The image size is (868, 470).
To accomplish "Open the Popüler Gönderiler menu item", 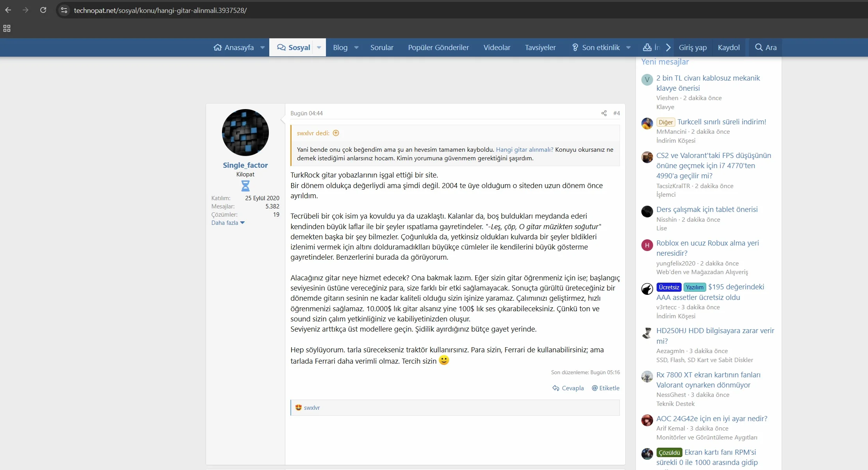I will coord(438,47).
